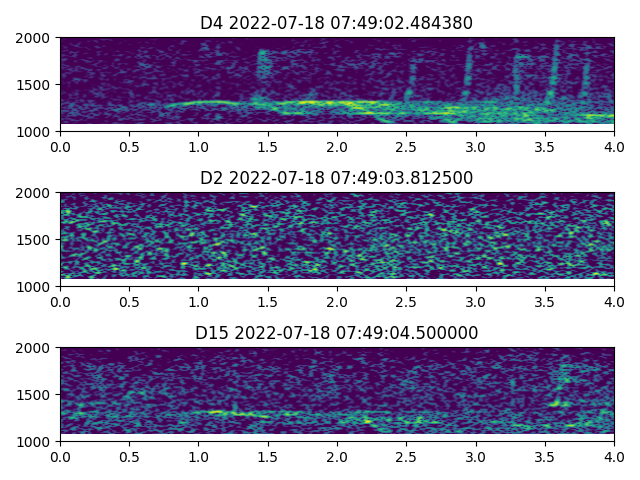
Task: Click the 4.0 x-axis tick on D2 plot
Action: tap(614, 302)
